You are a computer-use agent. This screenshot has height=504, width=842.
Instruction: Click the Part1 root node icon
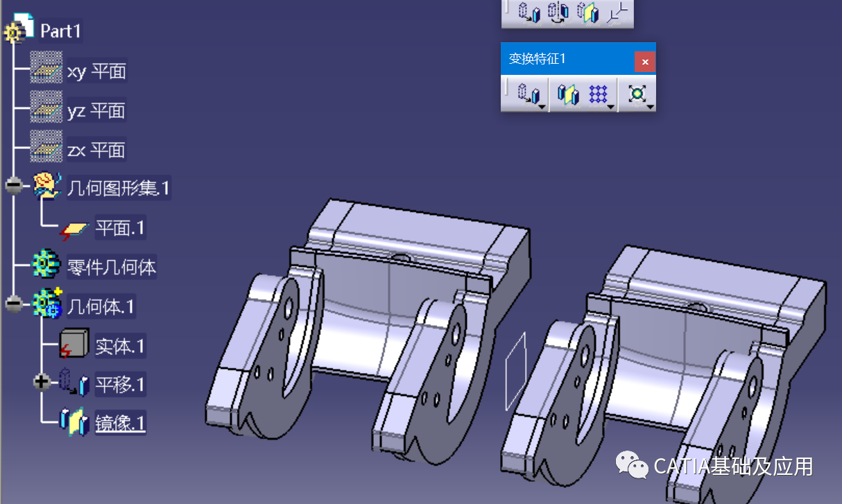[x=19, y=28]
